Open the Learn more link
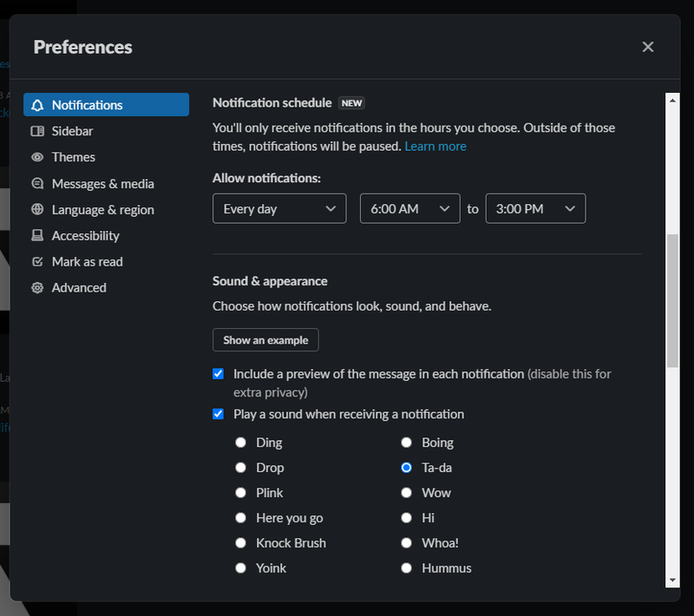 click(x=435, y=146)
